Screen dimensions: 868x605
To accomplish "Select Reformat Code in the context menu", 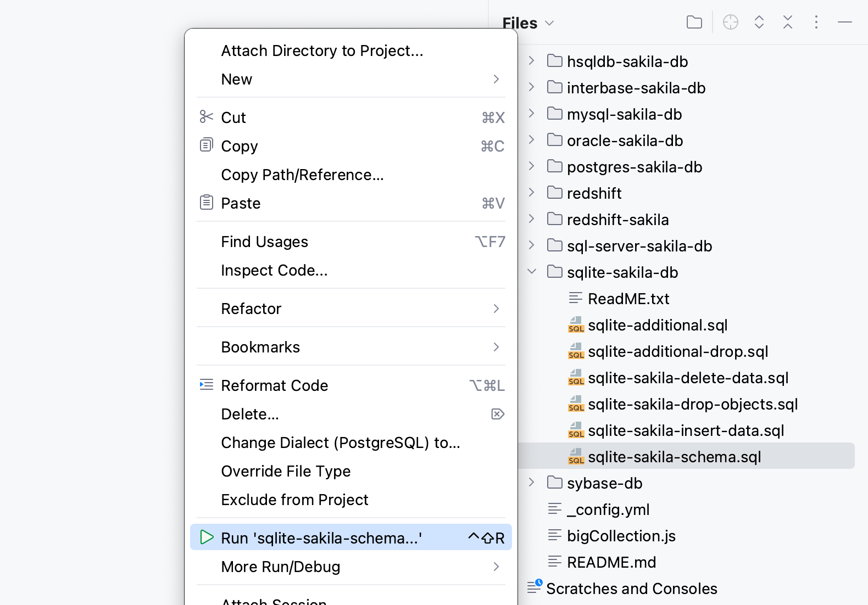I will pos(275,385).
